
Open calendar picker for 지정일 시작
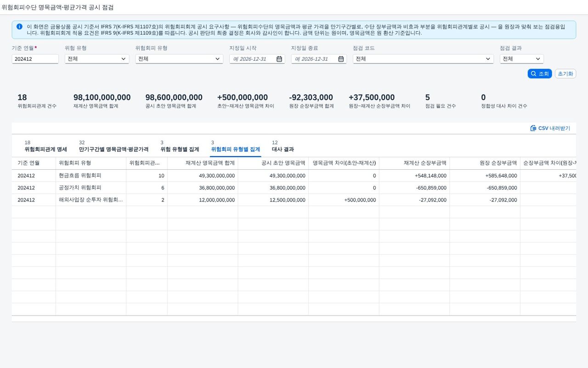click(x=279, y=59)
